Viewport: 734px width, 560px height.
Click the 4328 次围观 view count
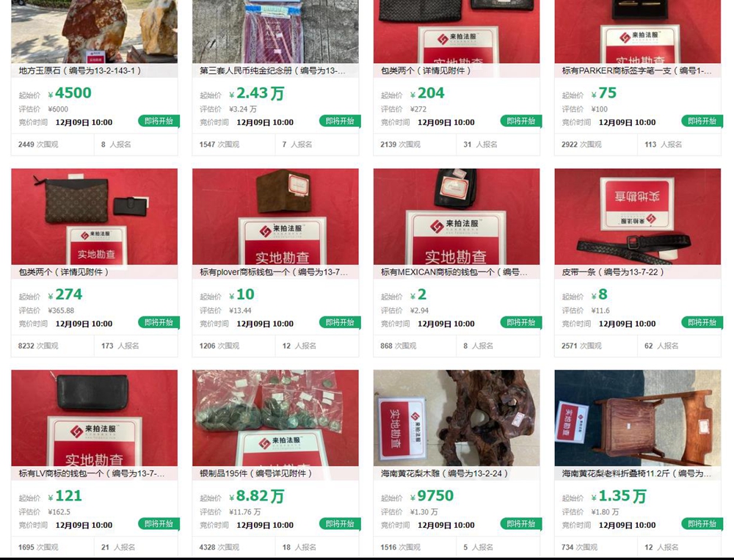tap(219, 548)
